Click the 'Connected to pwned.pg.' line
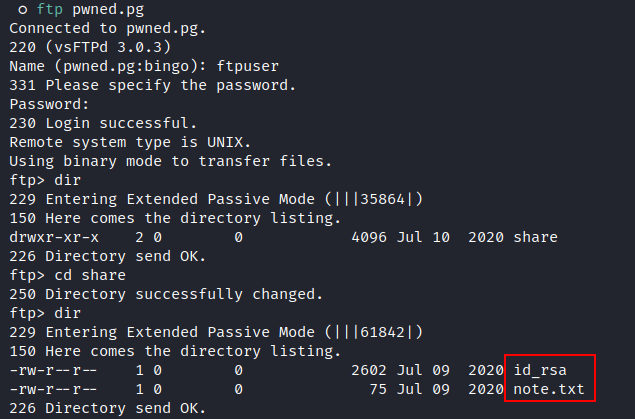Screen dimensions: 635x419 pos(108,28)
